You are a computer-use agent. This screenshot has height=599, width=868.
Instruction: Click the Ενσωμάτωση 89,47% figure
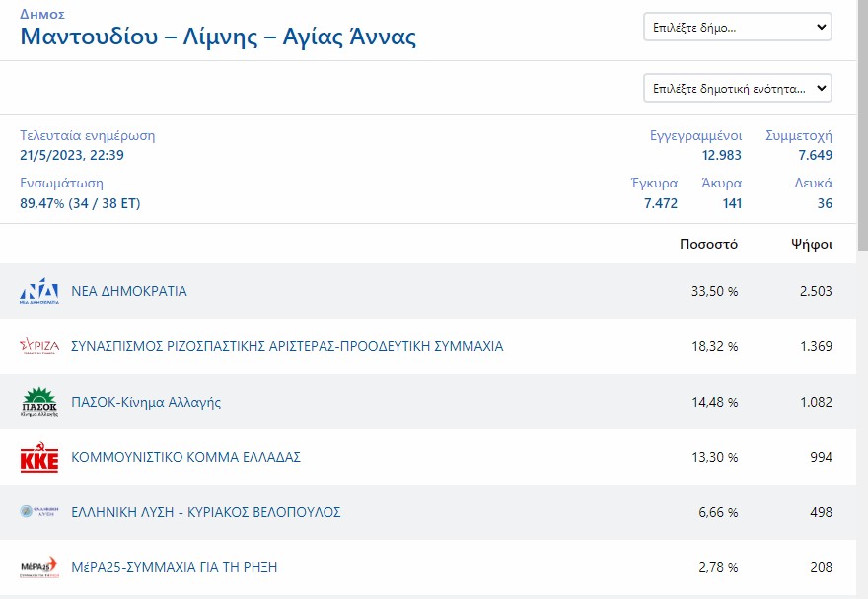[80, 203]
